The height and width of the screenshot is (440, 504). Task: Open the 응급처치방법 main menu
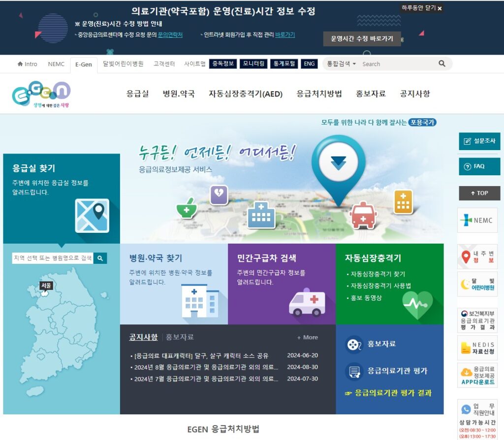[319, 94]
